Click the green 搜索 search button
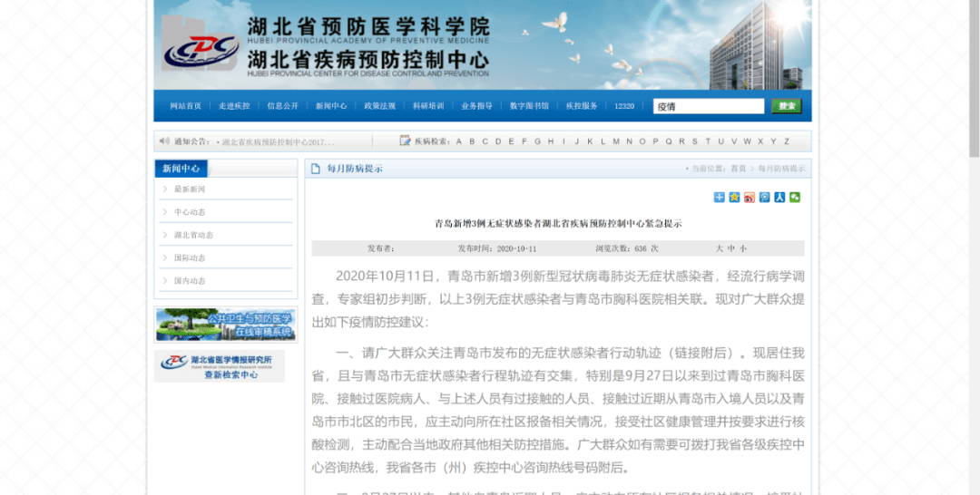Viewport: 980px width, 495px height. (786, 106)
